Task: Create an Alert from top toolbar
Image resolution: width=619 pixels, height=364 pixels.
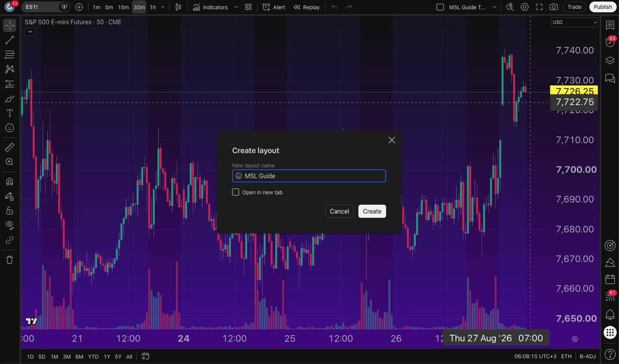Action: tap(274, 7)
